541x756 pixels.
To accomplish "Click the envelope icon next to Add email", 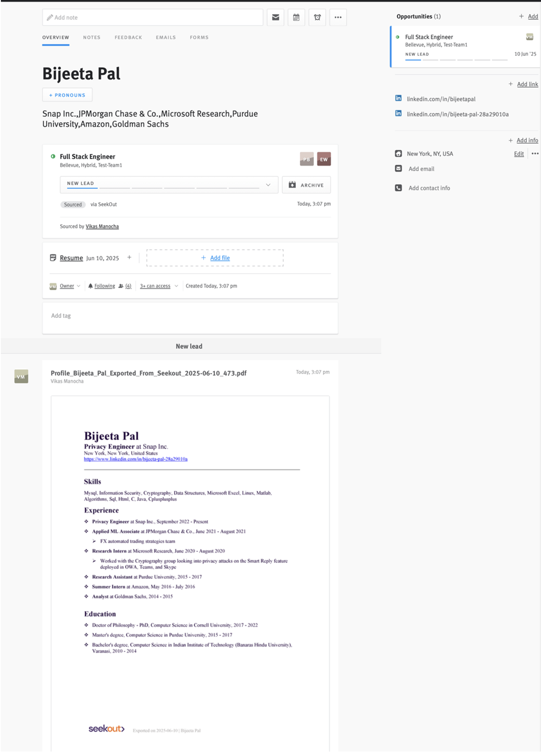I will tap(399, 169).
